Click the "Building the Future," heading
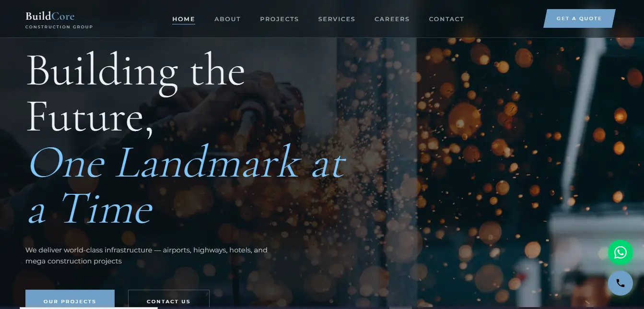644x309 pixels. click(136, 93)
